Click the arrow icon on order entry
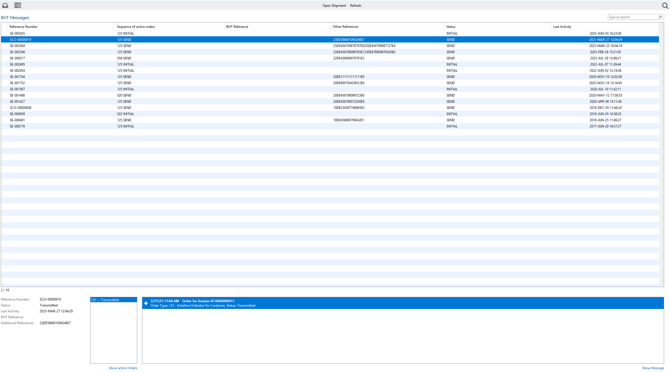This screenshot has width=670, height=372. click(146, 303)
